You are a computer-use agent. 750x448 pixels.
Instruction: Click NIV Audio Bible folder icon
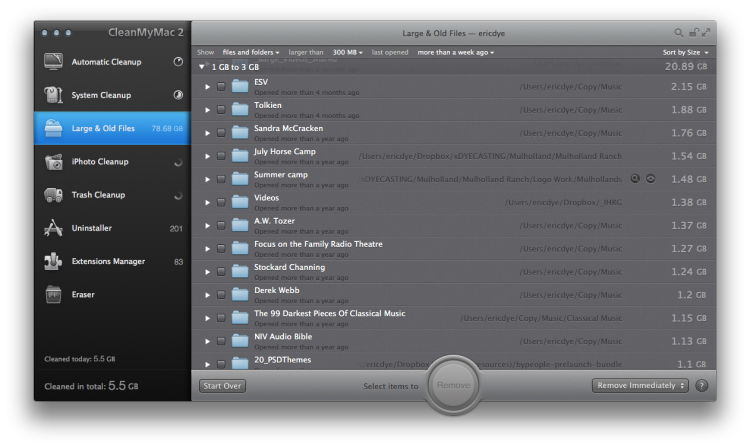(x=240, y=341)
